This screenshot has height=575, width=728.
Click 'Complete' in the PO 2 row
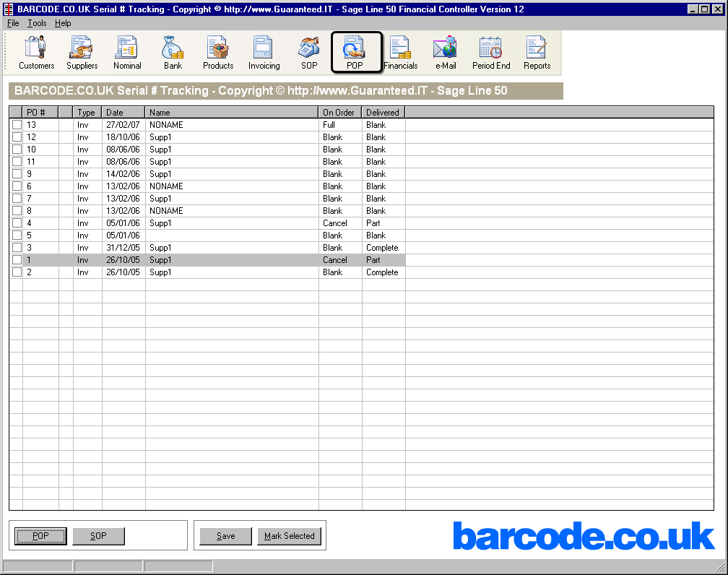[382, 272]
